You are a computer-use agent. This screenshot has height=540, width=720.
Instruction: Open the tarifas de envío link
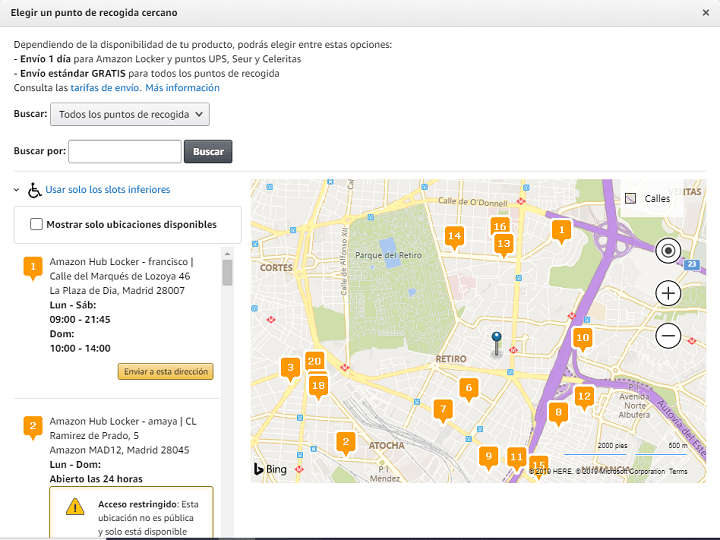coord(105,88)
